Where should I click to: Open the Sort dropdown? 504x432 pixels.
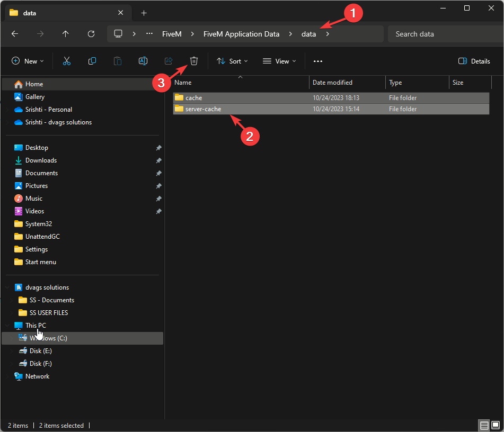tap(233, 61)
